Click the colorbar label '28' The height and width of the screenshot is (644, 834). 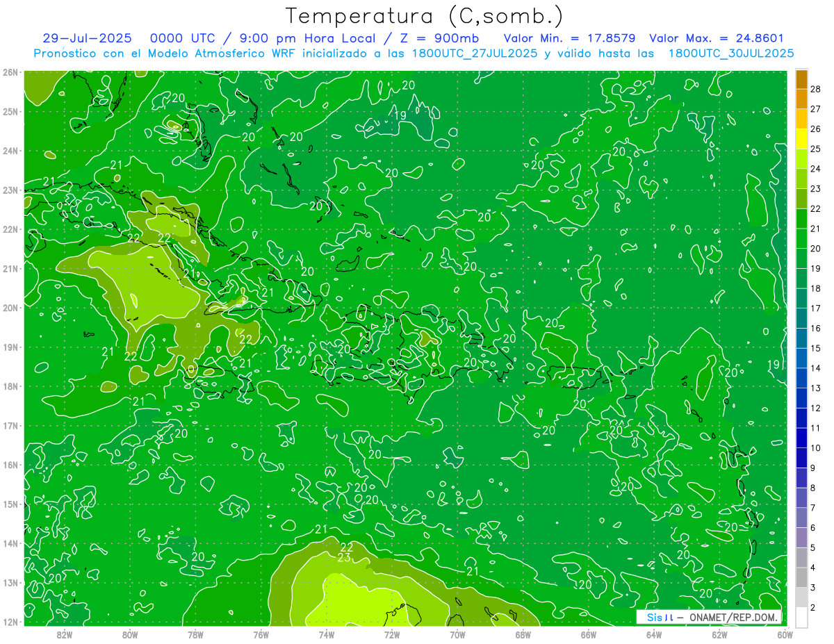816,89
